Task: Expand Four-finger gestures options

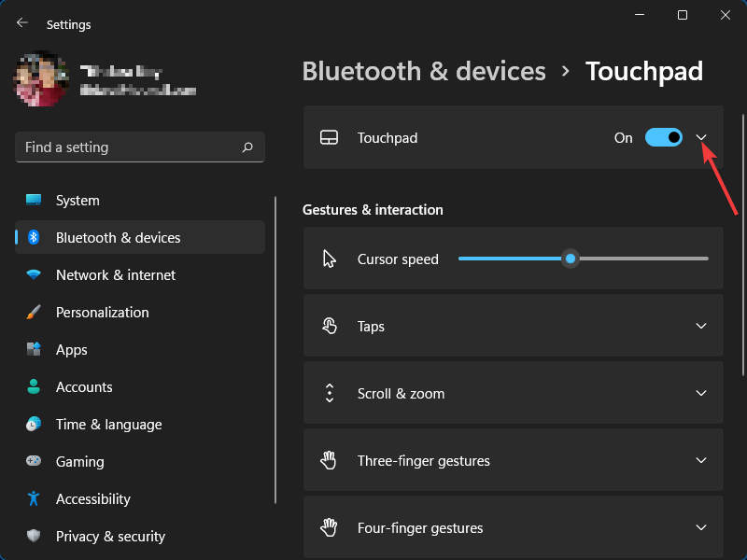Action: click(701, 527)
